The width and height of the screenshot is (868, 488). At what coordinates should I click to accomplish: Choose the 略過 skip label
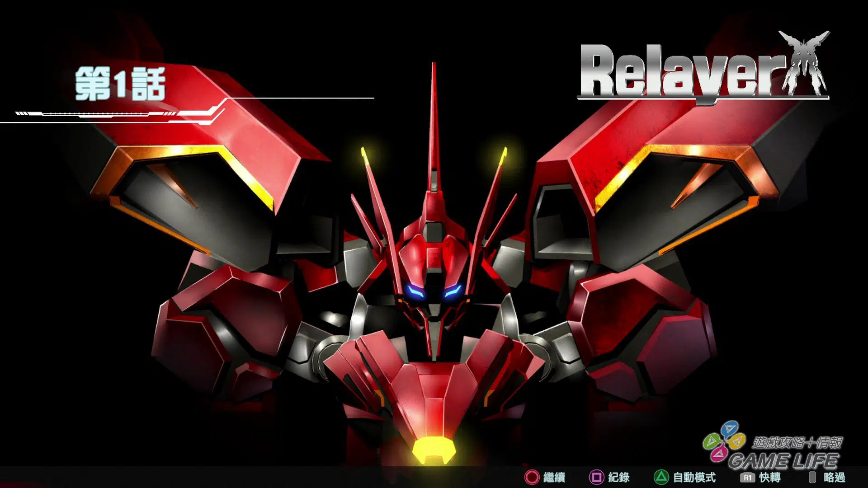click(x=835, y=478)
